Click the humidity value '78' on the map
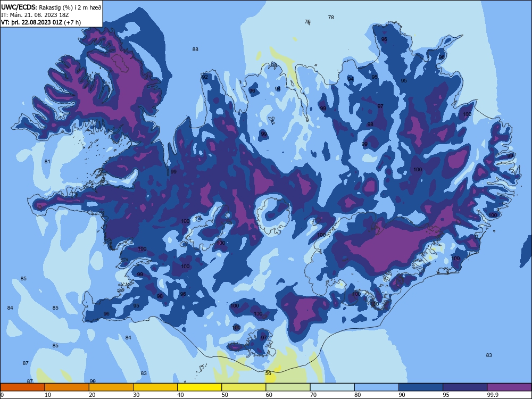Image resolution: width=532 pixels, height=399 pixels. (x=331, y=18)
